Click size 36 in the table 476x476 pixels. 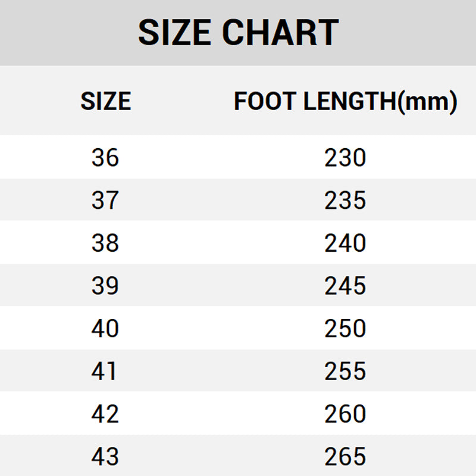105,158
